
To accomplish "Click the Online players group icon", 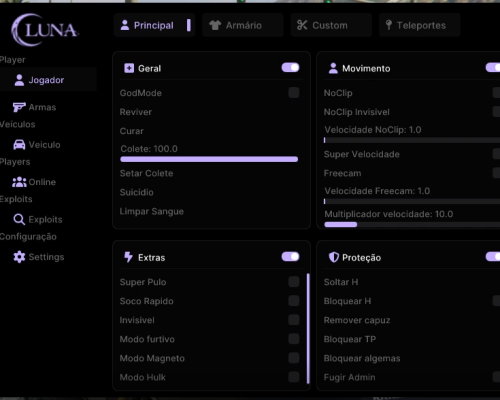I will click(19, 182).
